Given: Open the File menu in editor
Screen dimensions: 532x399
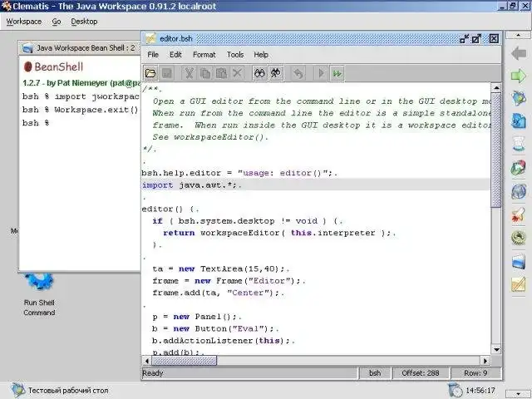Looking at the screenshot, I should coord(153,55).
